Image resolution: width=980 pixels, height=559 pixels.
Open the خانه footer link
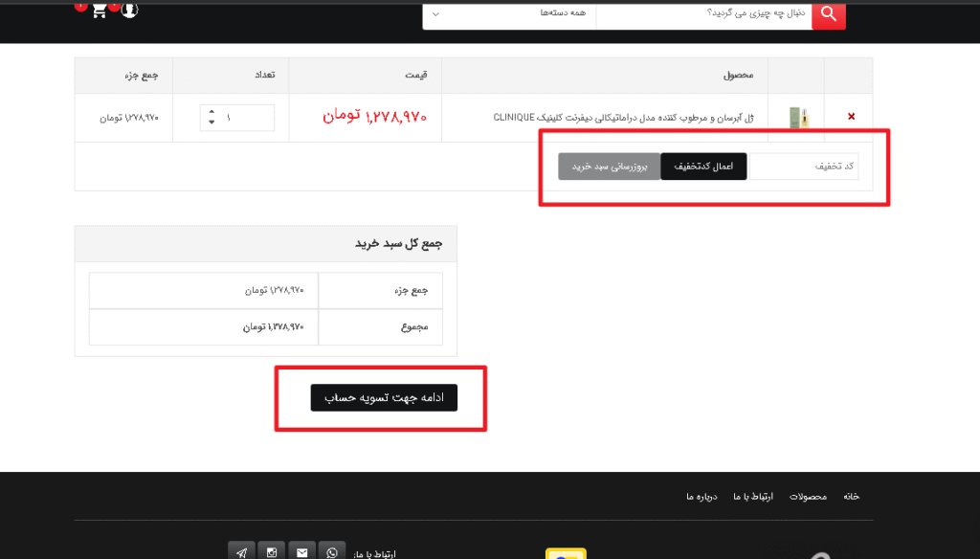pyautogui.click(x=850, y=496)
